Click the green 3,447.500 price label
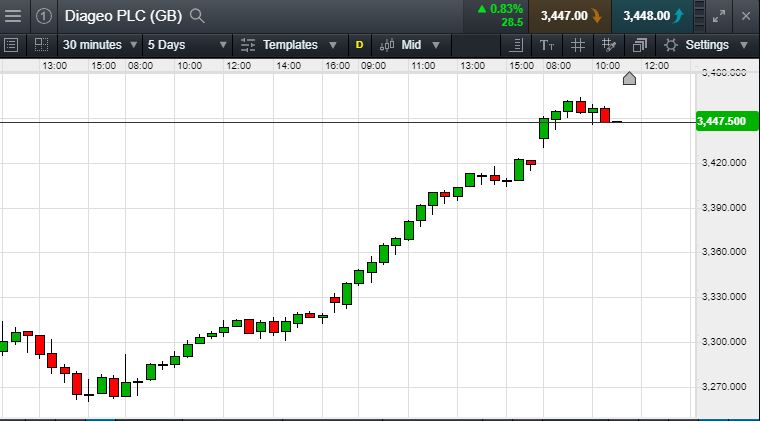760x421 pixels. [x=727, y=121]
